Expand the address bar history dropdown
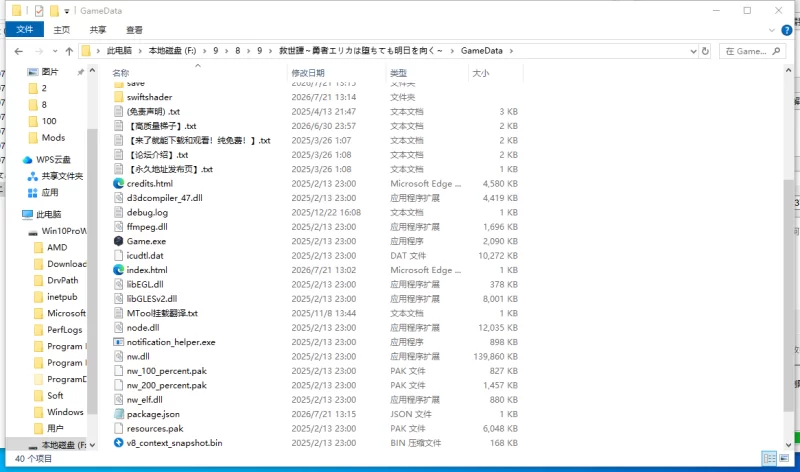 (693, 51)
